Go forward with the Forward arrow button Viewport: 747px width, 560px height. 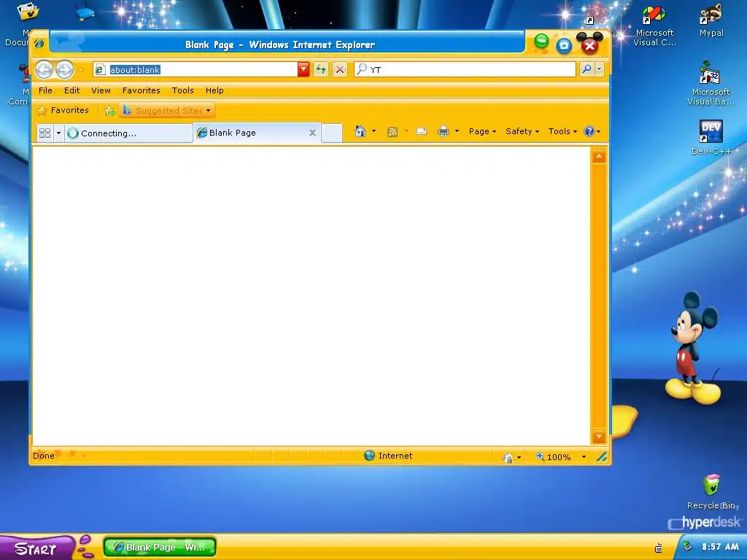tap(64, 69)
